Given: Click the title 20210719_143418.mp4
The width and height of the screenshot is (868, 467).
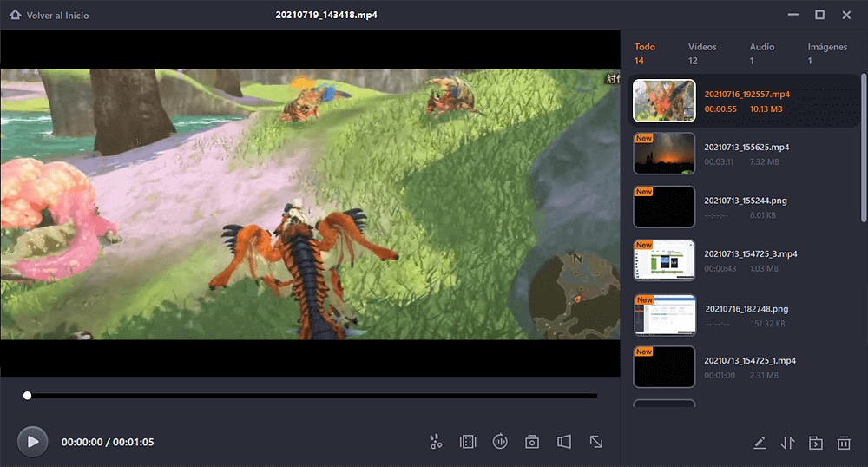Looking at the screenshot, I should [326, 15].
